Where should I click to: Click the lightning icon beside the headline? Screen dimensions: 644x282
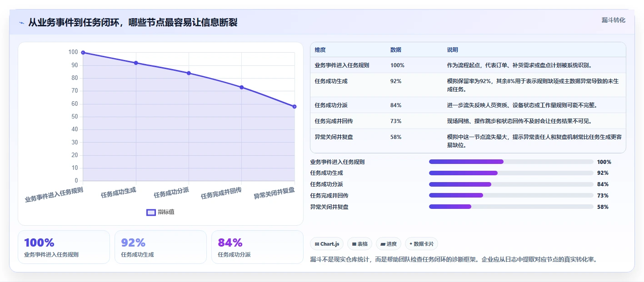21,23
